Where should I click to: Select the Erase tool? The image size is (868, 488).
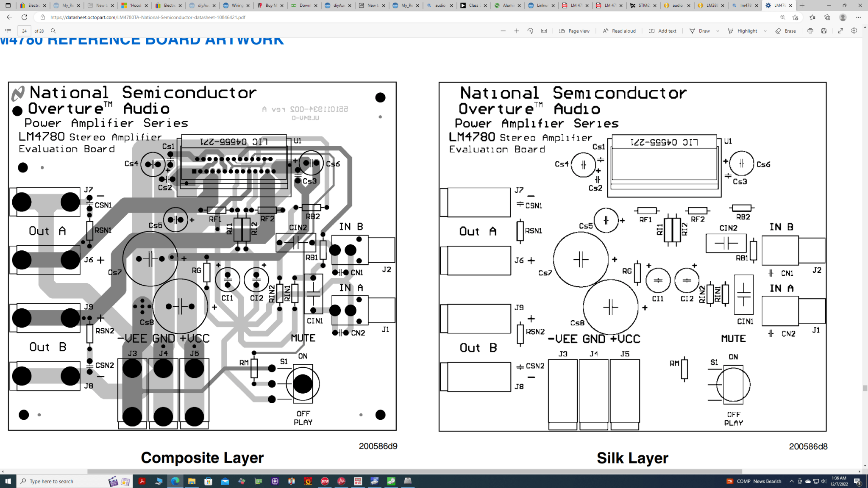(786, 31)
